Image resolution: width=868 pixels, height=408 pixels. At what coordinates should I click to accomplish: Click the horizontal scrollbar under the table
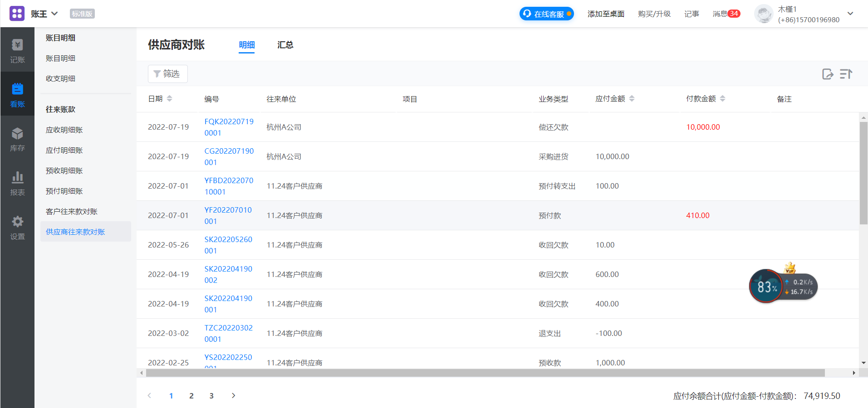(485, 373)
